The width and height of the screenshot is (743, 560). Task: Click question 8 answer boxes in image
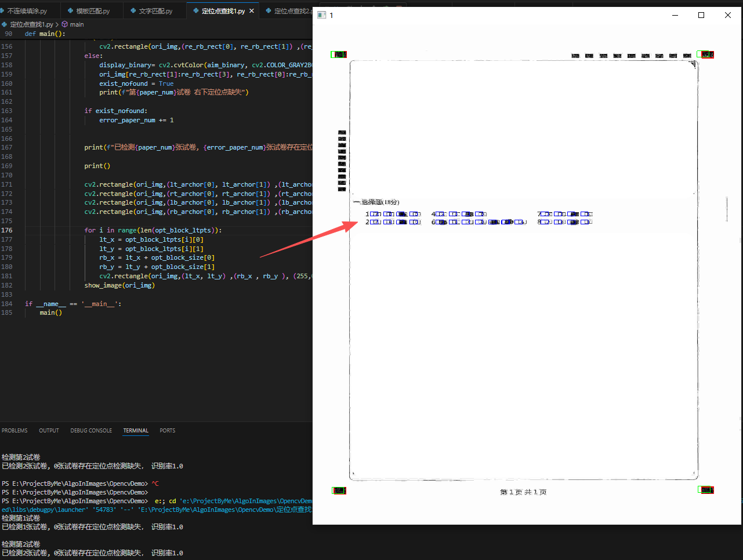click(x=567, y=222)
